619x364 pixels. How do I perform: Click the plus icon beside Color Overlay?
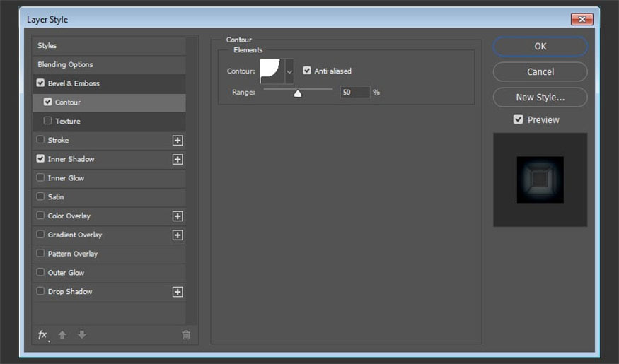pyautogui.click(x=178, y=216)
